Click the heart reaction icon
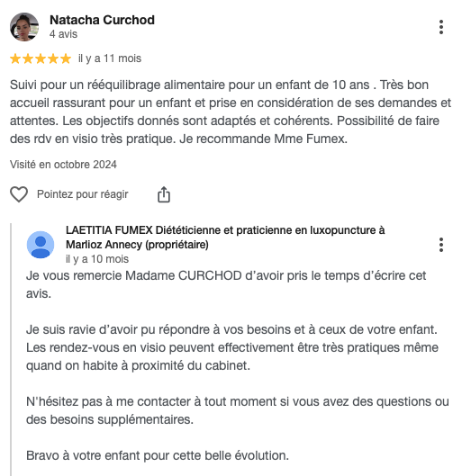This screenshot has width=462, height=476. [19, 194]
